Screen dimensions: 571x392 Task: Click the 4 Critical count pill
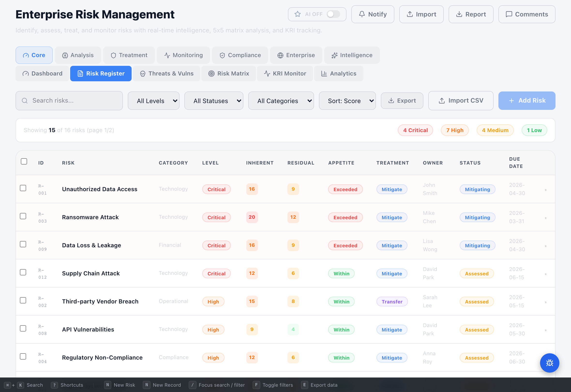pyautogui.click(x=415, y=130)
